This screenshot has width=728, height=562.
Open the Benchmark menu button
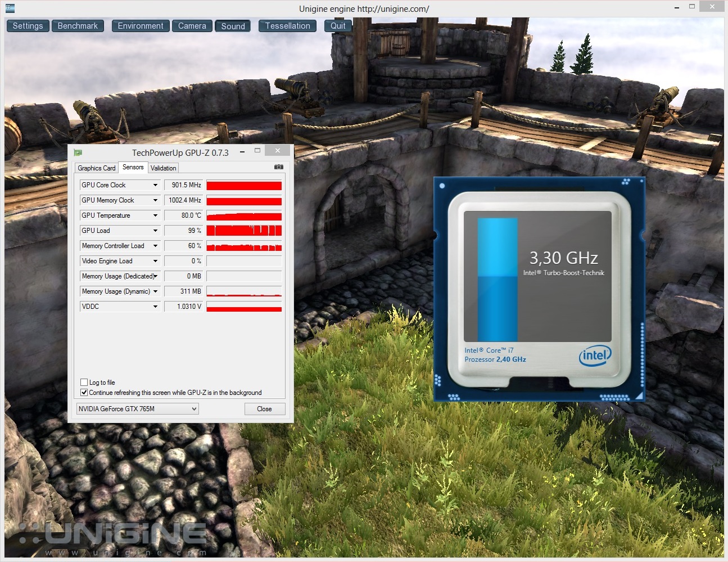click(78, 26)
